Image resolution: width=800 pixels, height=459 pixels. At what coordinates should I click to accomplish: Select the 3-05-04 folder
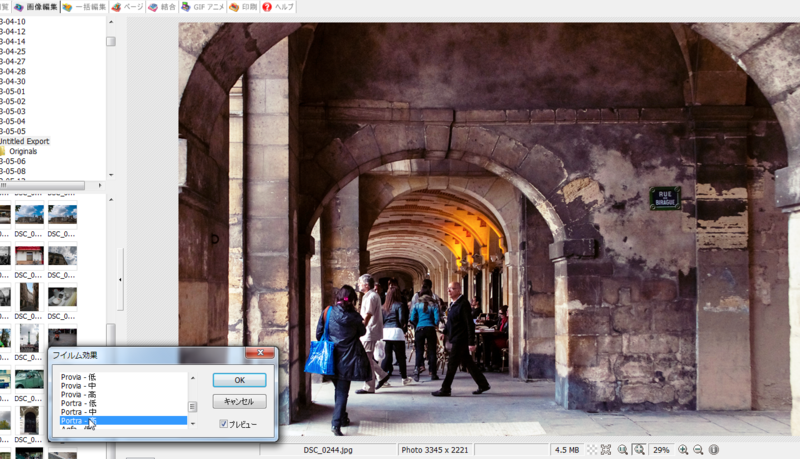coord(13,121)
